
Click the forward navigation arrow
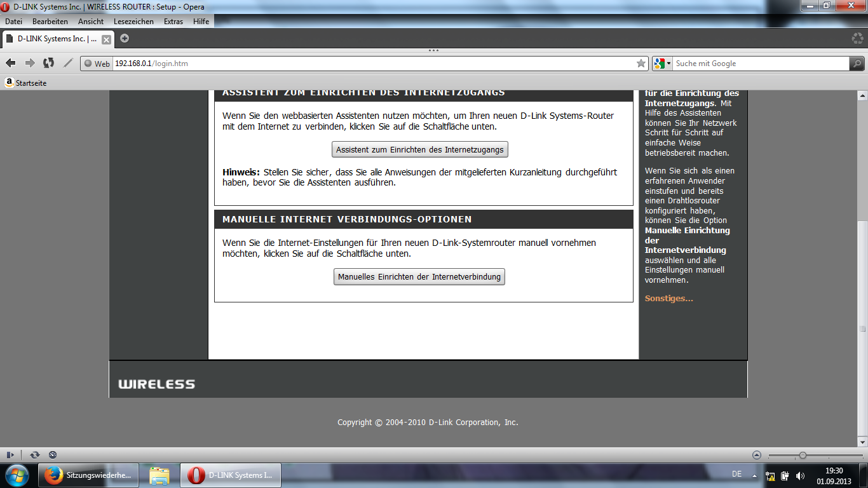tap(29, 63)
